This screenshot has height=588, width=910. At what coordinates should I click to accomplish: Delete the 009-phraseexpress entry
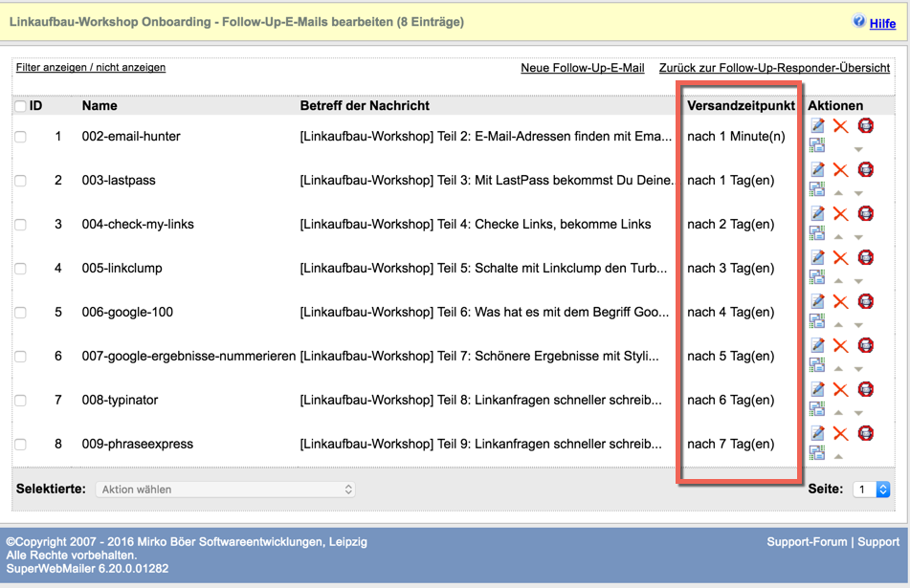[x=840, y=434]
